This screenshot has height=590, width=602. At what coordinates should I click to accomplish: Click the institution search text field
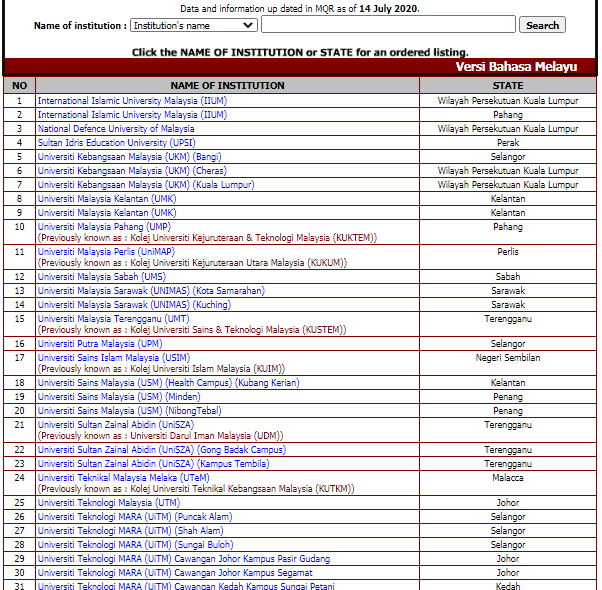pyautogui.click(x=388, y=25)
